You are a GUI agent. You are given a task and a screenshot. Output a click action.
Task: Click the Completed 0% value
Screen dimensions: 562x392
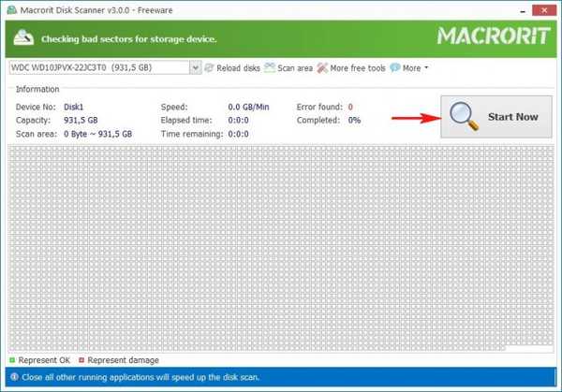pos(354,121)
